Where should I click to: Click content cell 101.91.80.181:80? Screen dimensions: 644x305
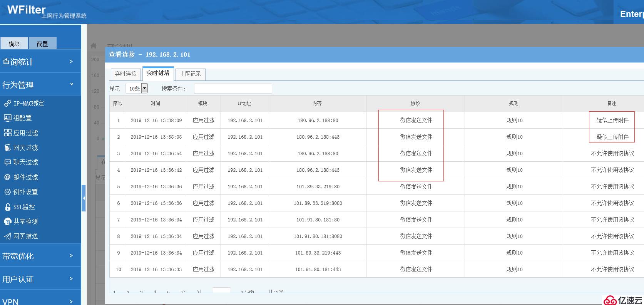pos(318,220)
